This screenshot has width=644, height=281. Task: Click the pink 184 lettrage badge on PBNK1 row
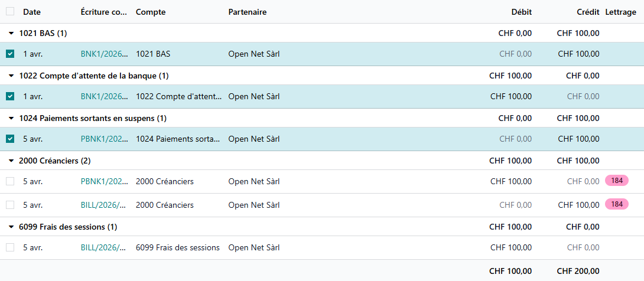(x=616, y=181)
